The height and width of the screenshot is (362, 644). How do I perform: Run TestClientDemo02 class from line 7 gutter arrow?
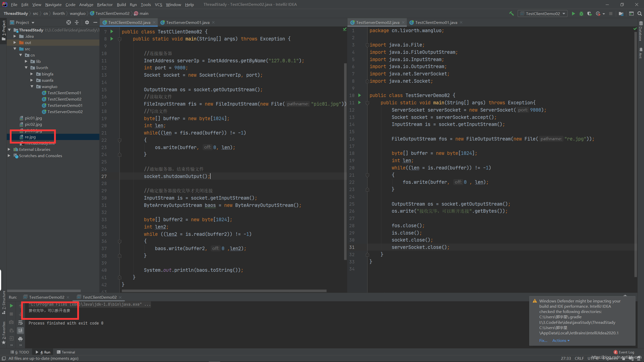[112, 32]
